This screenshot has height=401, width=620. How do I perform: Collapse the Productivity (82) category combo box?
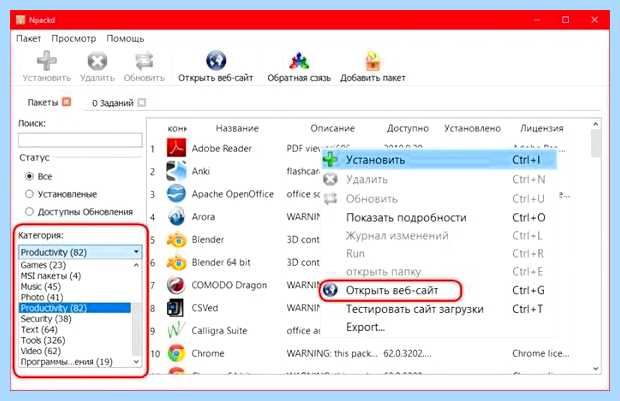tap(80, 252)
